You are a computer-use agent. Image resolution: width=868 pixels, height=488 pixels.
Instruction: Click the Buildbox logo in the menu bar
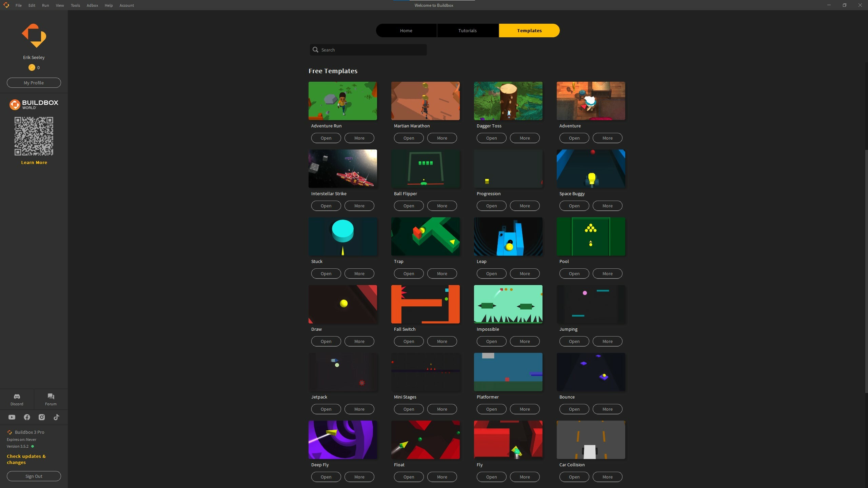[6, 5]
